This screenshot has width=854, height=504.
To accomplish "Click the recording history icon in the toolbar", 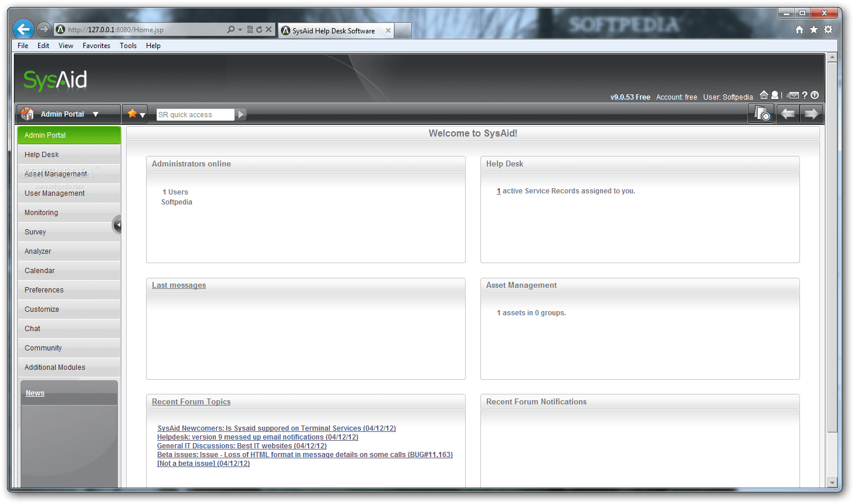I will pos(761,113).
